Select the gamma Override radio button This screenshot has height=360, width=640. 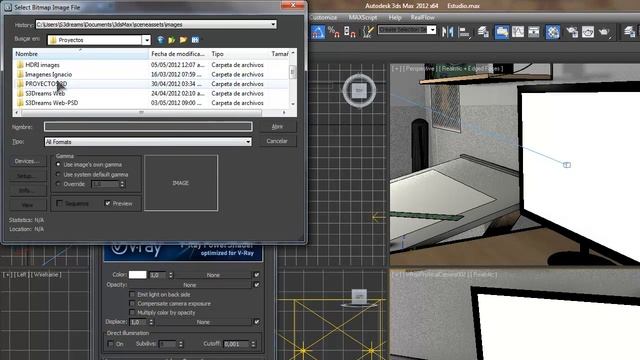click(58, 184)
